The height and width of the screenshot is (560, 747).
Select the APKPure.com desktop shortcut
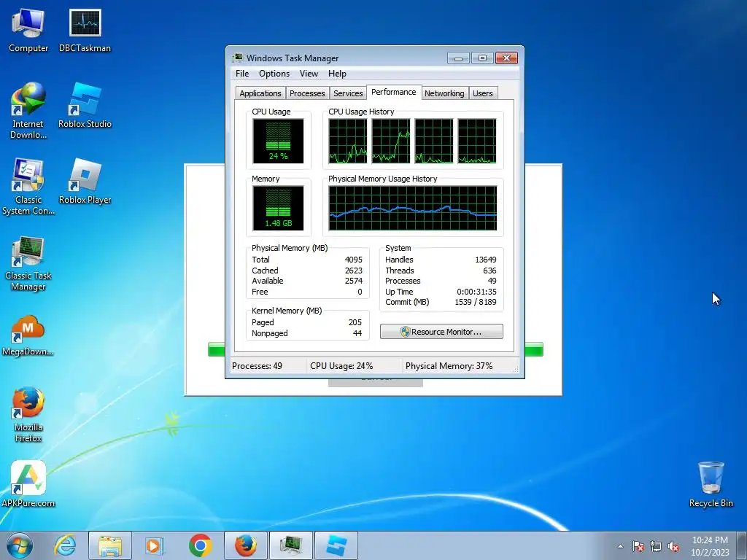tap(28, 484)
